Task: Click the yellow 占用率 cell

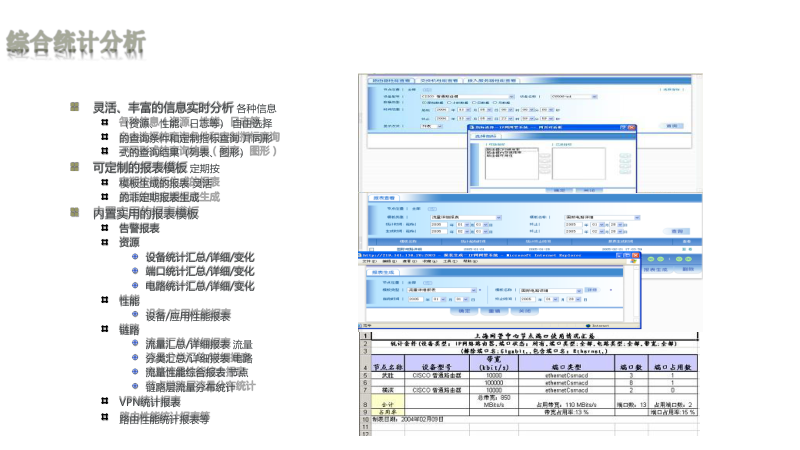Action: click(x=388, y=412)
